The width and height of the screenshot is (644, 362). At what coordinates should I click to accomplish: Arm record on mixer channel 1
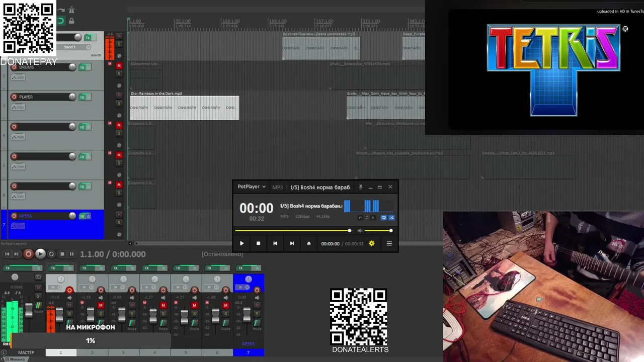[x=70, y=290]
